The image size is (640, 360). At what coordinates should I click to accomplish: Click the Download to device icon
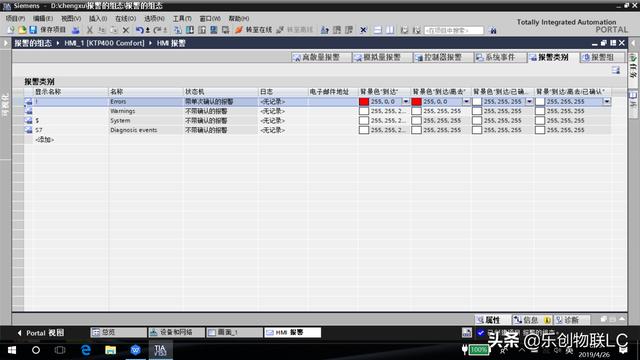point(190,30)
